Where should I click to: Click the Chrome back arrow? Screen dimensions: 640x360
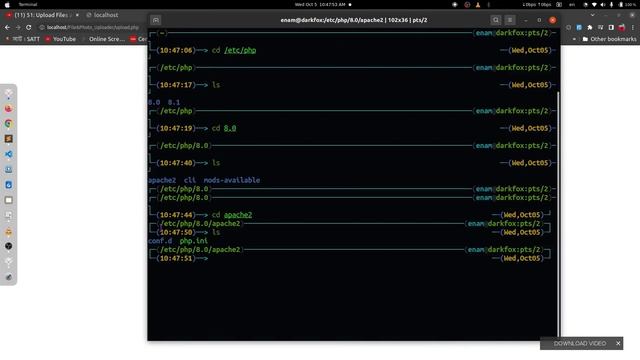click(x=7, y=27)
